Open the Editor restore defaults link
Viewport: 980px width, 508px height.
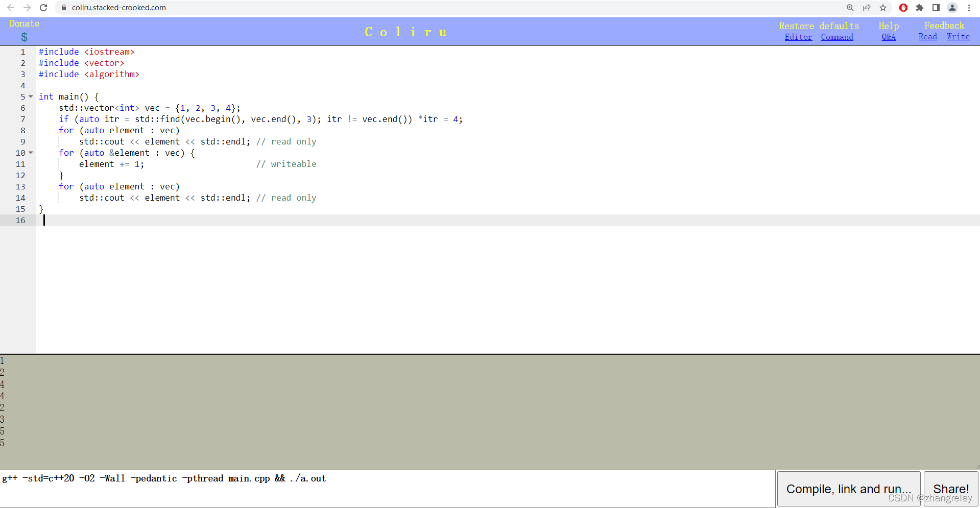point(798,37)
